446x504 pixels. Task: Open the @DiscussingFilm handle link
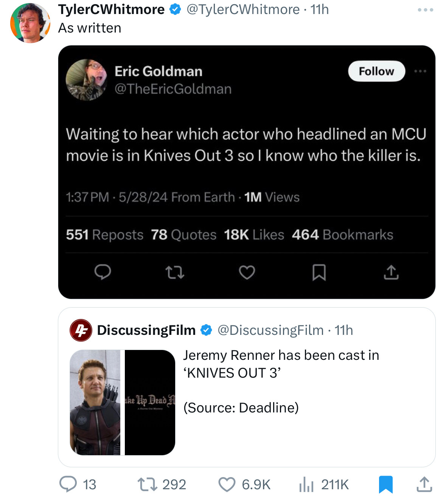pos(270,330)
